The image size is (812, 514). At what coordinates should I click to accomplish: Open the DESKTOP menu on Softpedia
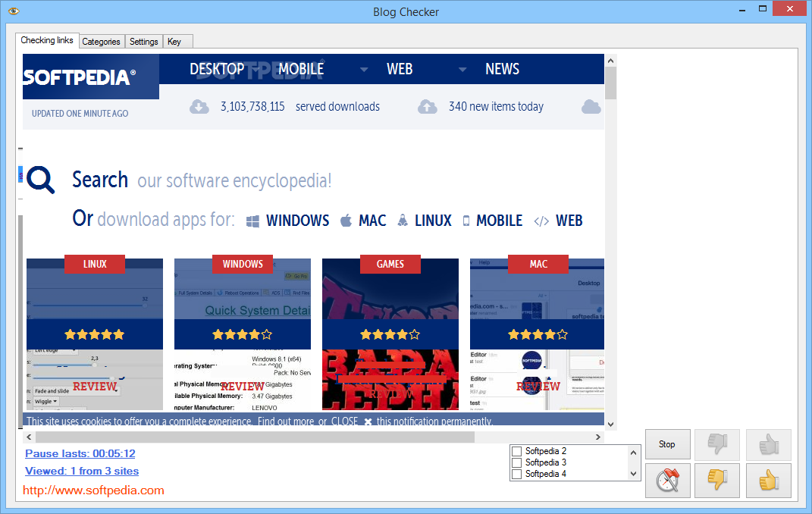217,69
